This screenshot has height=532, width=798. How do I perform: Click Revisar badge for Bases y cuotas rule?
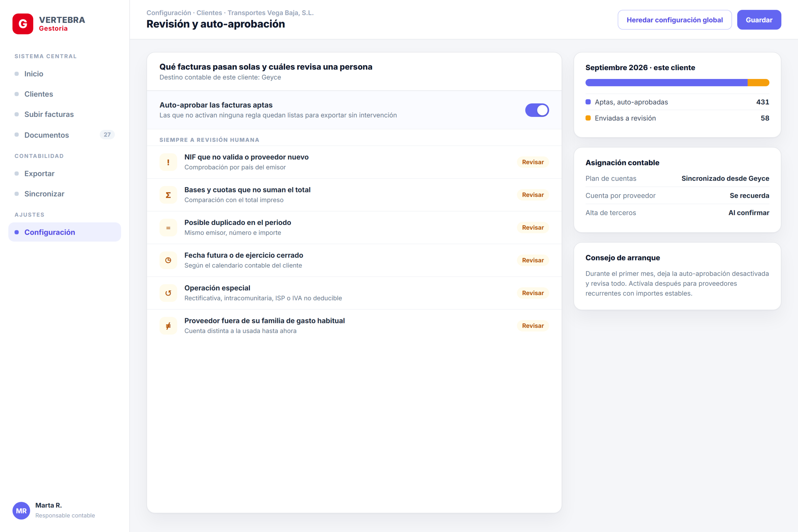click(x=533, y=195)
